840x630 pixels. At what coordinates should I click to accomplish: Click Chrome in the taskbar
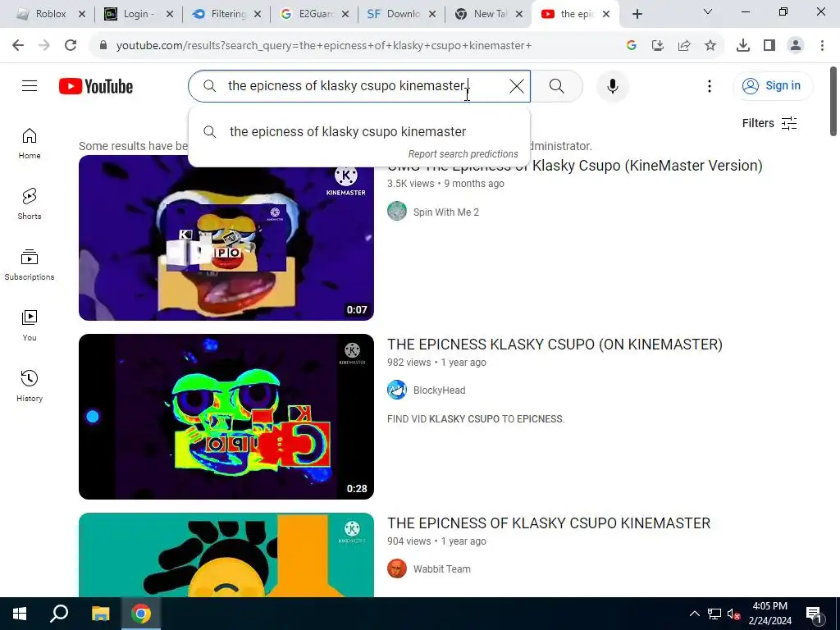pos(141,614)
